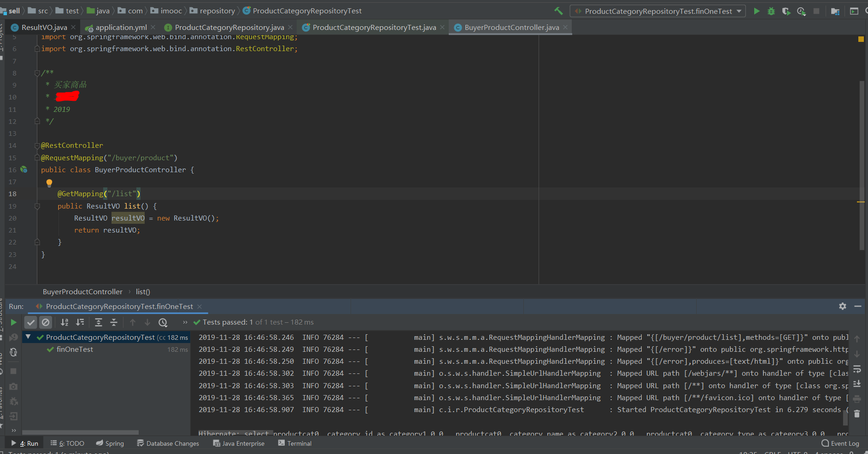Run with coverage using the shield icon
Image resolution: width=868 pixels, height=454 pixels.
coord(786,11)
